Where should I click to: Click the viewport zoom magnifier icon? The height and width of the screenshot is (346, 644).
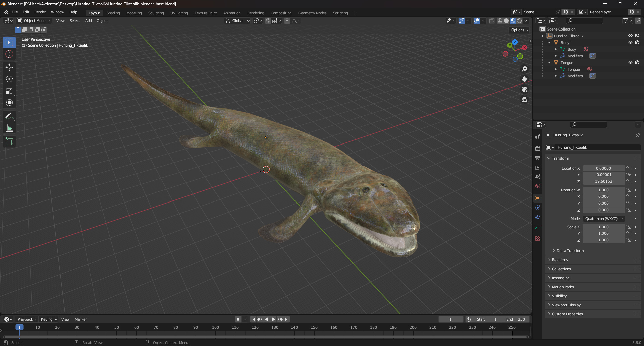coord(524,69)
